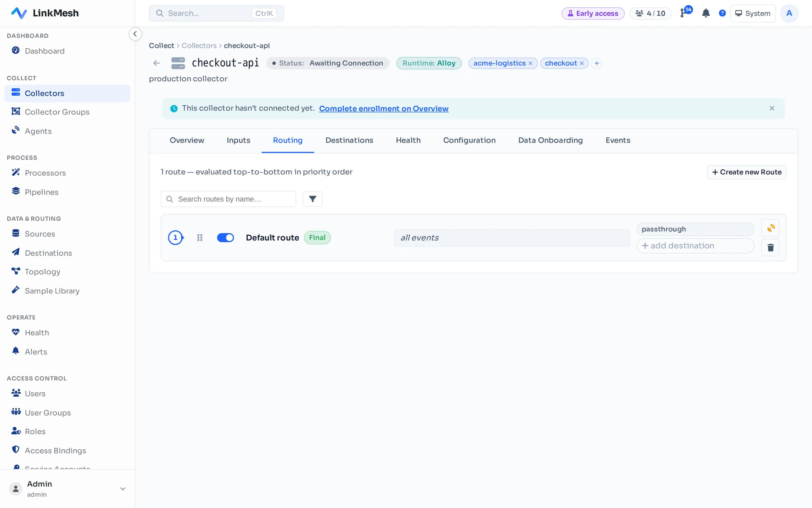812x508 pixels.
Task: Switch to the Overview tab
Action: pyautogui.click(x=187, y=141)
